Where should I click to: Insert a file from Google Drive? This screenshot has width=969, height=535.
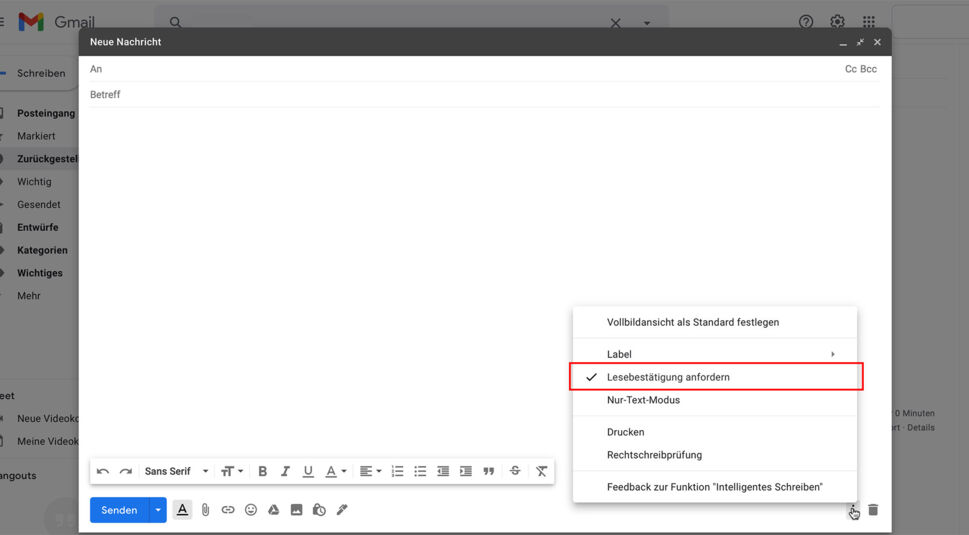273,510
